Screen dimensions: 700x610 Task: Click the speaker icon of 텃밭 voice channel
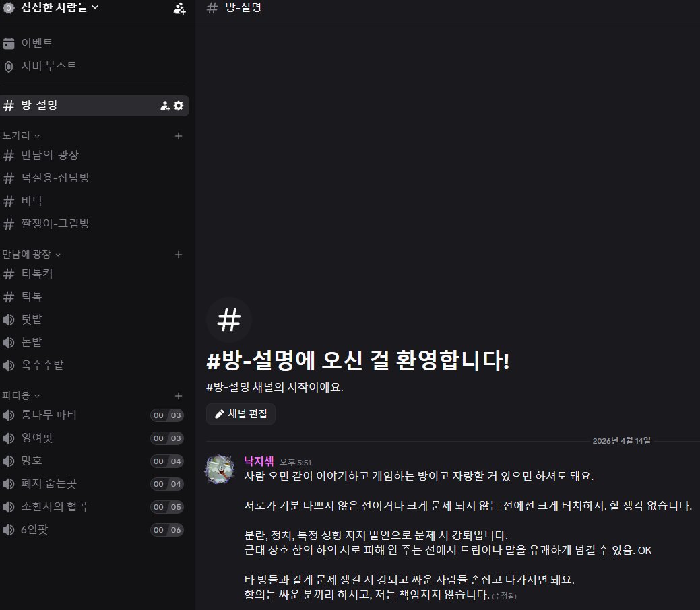[9, 319]
